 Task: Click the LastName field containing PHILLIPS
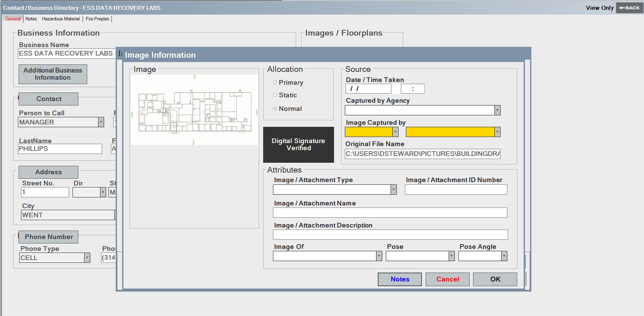tap(60, 149)
